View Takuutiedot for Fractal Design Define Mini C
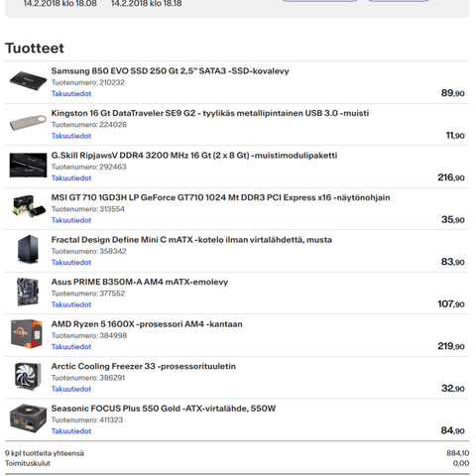The width and height of the screenshot is (476, 476). click(71, 263)
